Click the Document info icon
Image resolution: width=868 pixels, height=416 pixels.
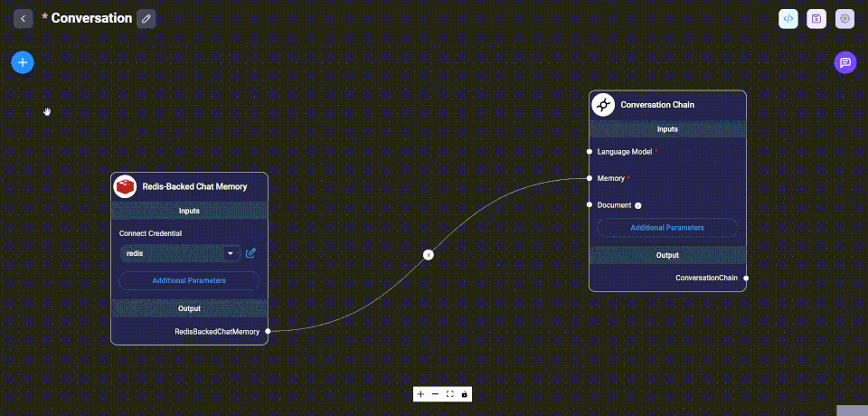[x=638, y=205]
